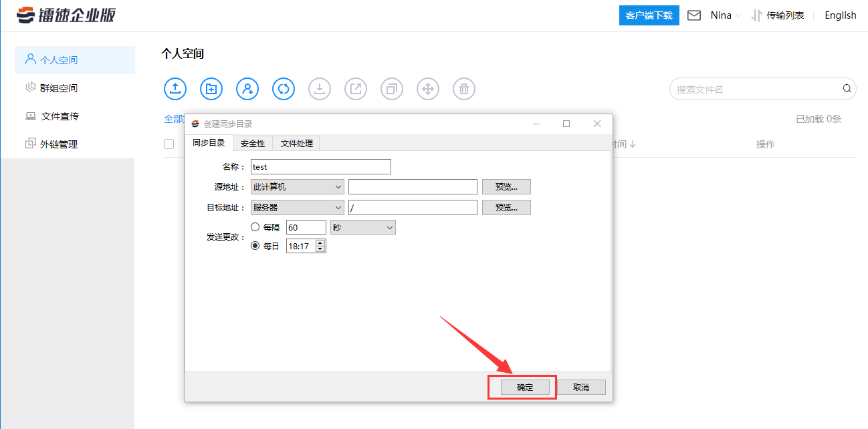Click the trash delete icon
Screen dimensions: 868x429
point(464,88)
